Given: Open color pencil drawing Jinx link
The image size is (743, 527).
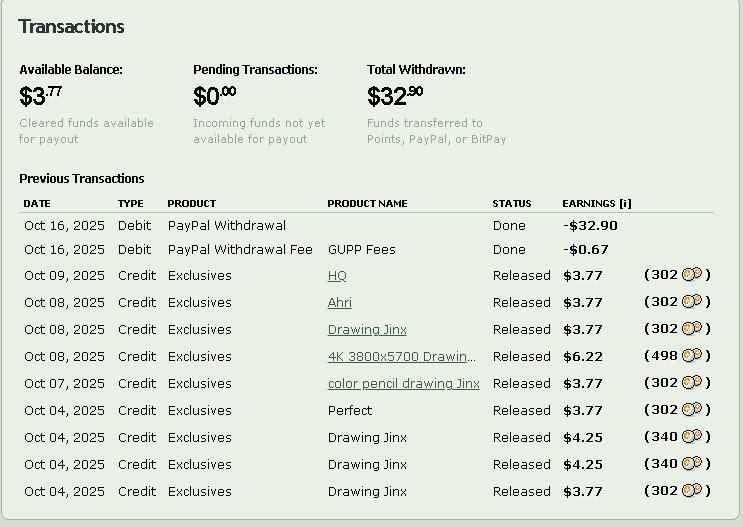Looking at the screenshot, I should click(403, 384).
